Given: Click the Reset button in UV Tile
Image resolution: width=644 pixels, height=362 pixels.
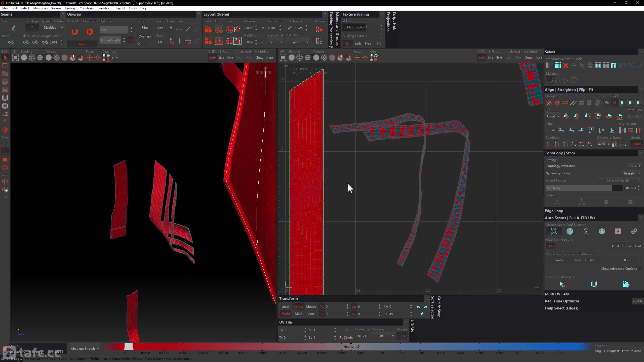Looking at the screenshot, I should point(362,336).
